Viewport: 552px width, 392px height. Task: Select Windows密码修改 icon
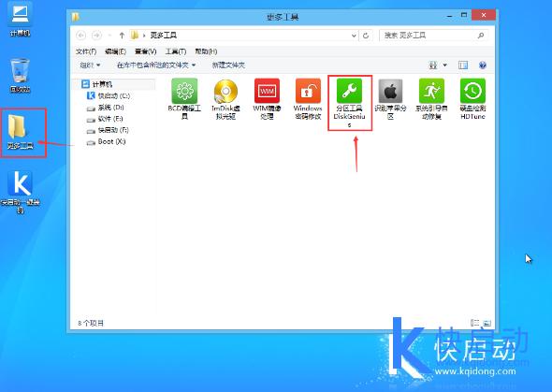[308, 99]
